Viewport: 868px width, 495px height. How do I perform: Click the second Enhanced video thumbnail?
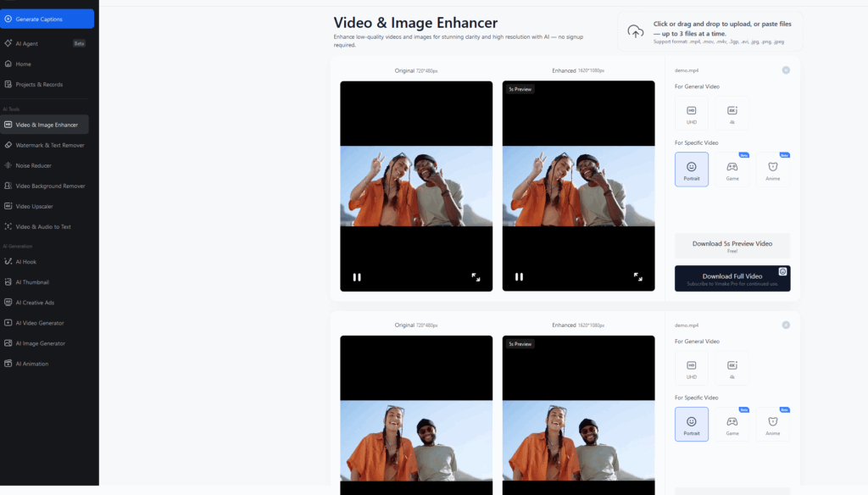pos(578,415)
